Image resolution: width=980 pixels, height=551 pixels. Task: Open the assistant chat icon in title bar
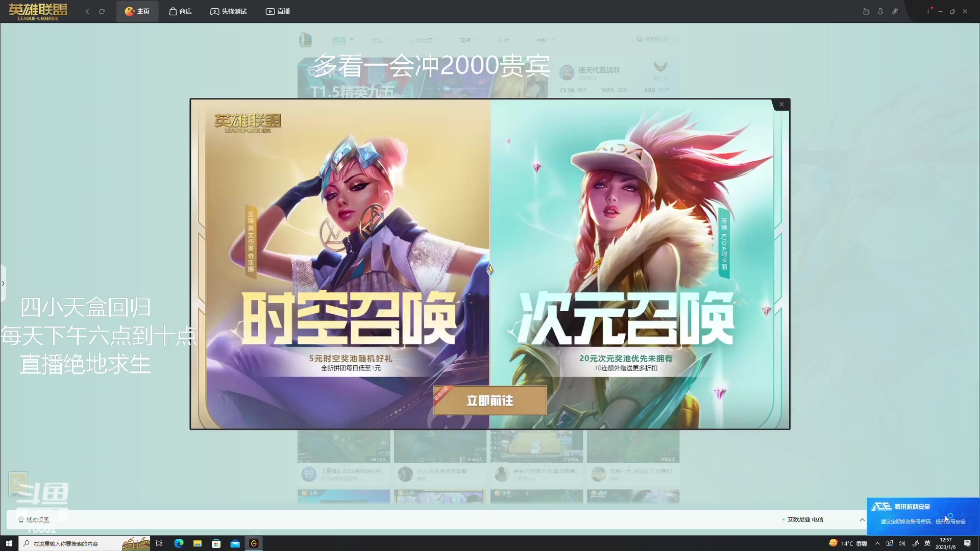coord(866,11)
